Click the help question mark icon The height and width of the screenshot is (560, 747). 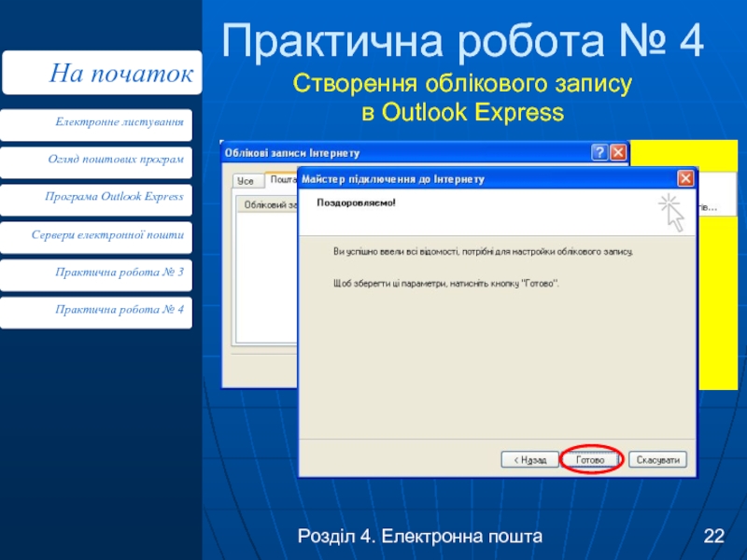click(x=599, y=152)
